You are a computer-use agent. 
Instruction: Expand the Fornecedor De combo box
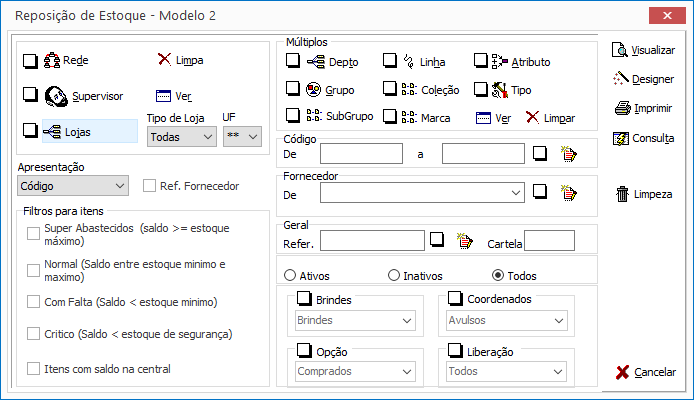422,193
